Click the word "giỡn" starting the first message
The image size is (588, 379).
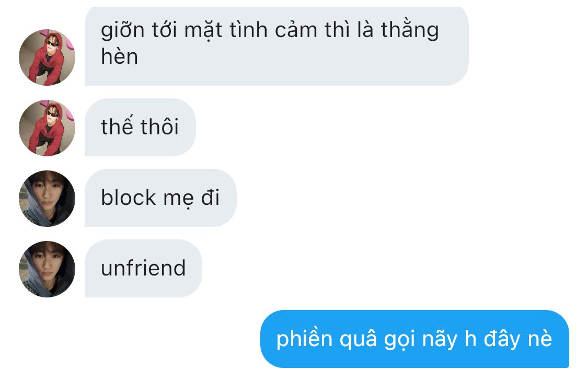[x=123, y=31]
